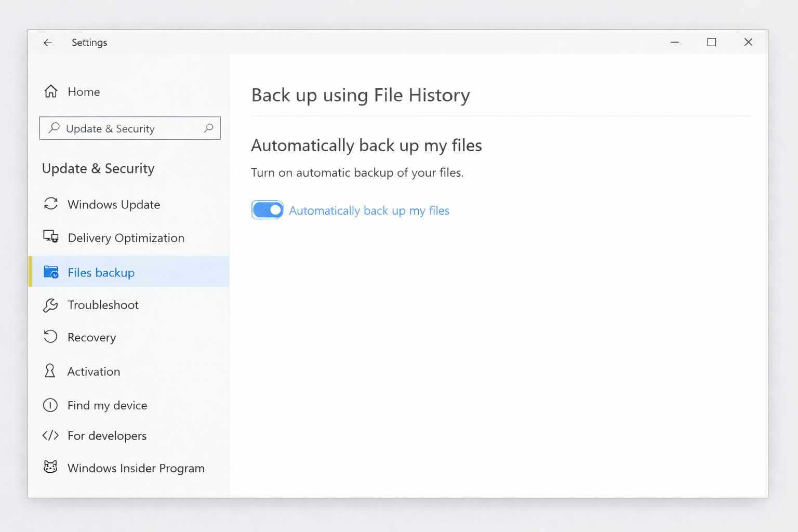Click the Home house icon

(51, 91)
